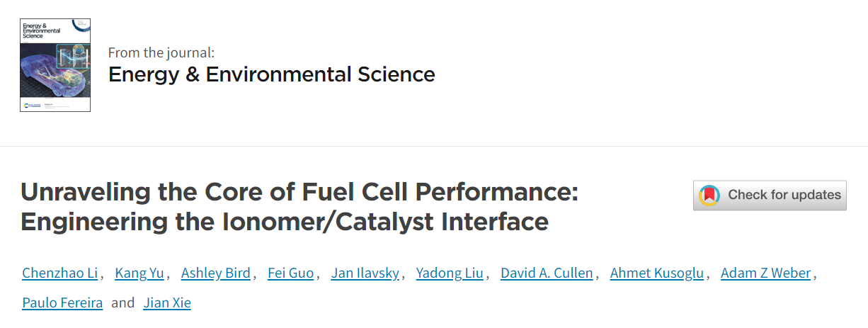Click the Fei Guo author link

coord(290,273)
